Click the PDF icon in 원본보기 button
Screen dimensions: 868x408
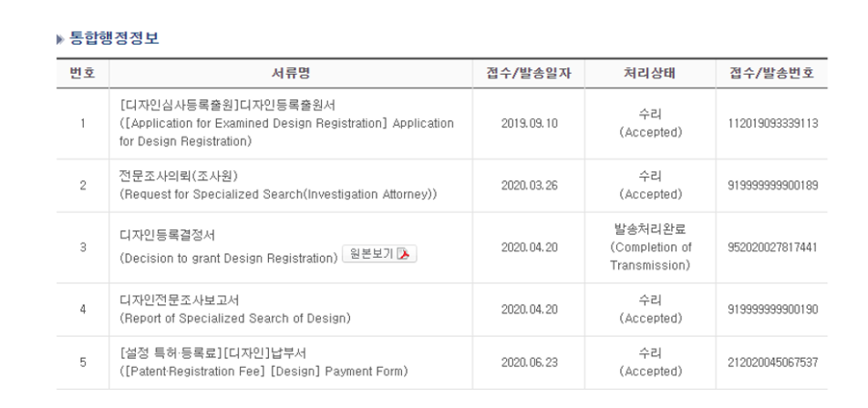[404, 254]
